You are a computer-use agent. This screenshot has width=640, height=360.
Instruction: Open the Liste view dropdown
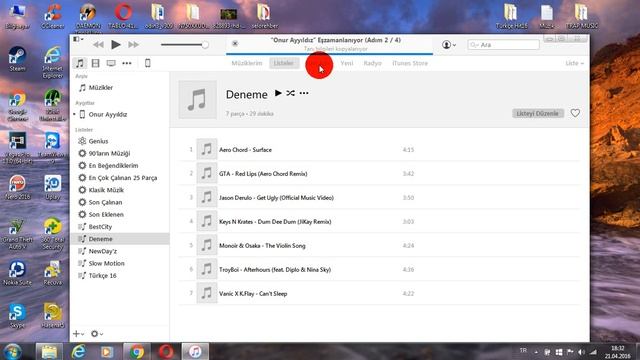[574, 63]
